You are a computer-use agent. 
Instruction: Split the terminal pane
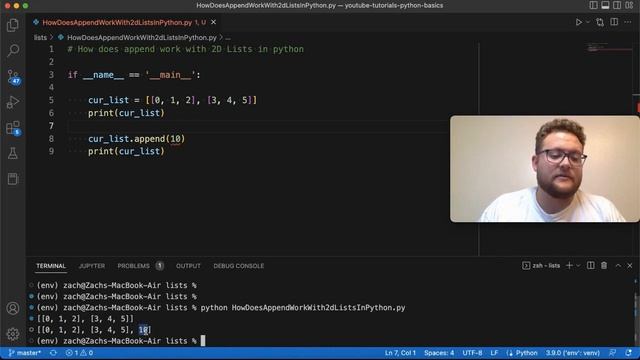pyautogui.click(x=591, y=266)
